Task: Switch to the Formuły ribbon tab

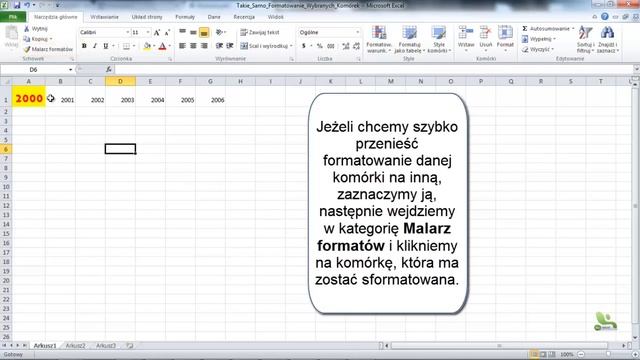Action: pyautogui.click(x=185, y=17)
